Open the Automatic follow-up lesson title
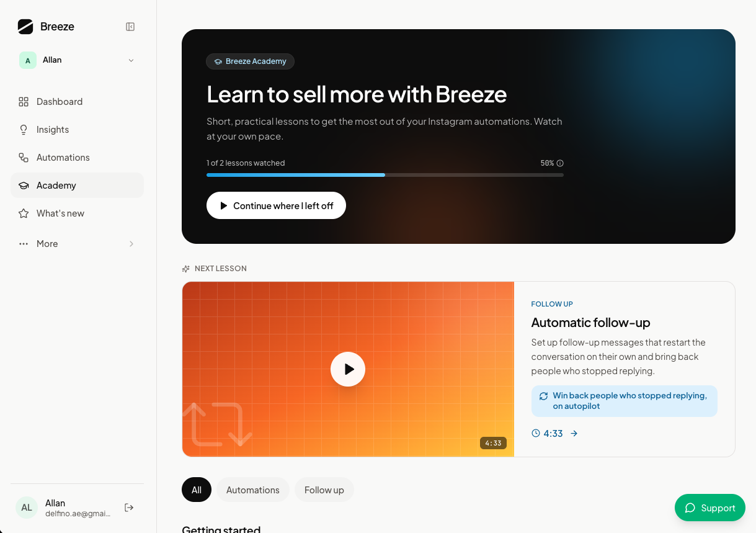The height and width of the screenshot is (533, 756). (x=591, y=323)
